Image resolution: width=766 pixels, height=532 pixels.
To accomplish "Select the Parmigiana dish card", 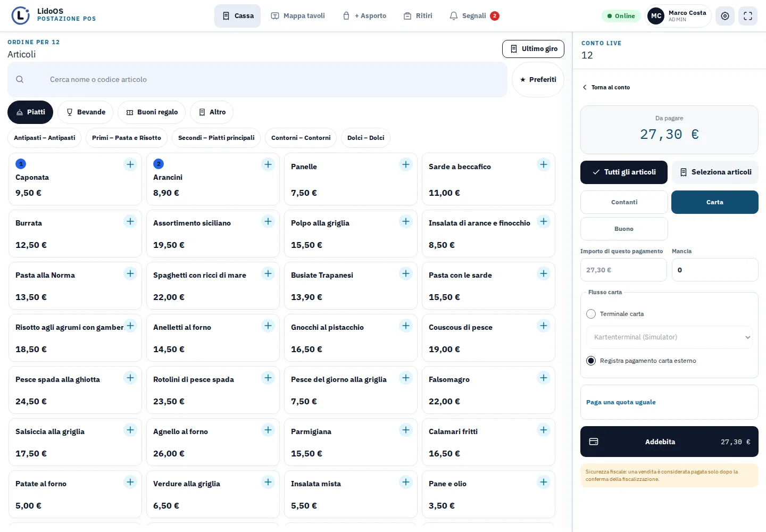I will tap(351, 442).
